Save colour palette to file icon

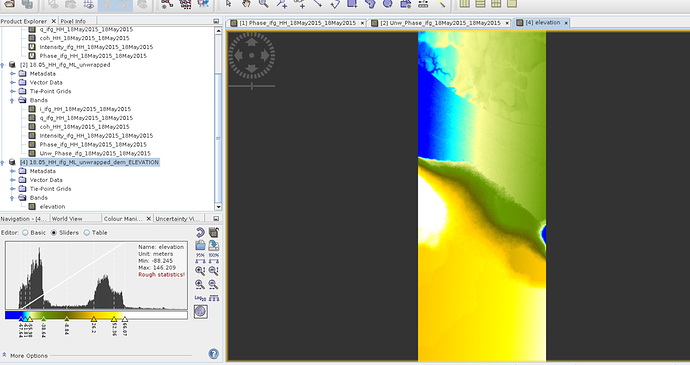pos(214,245)
